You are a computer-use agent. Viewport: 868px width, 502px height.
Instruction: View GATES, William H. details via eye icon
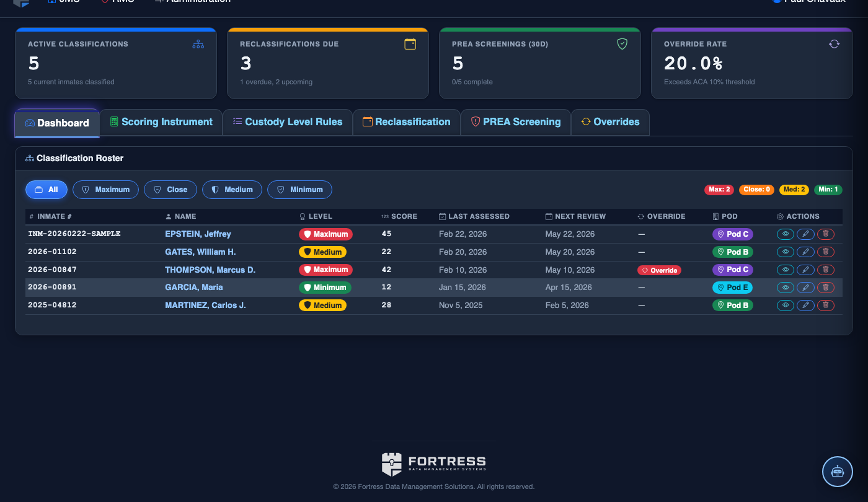click(x=786, y=252)
